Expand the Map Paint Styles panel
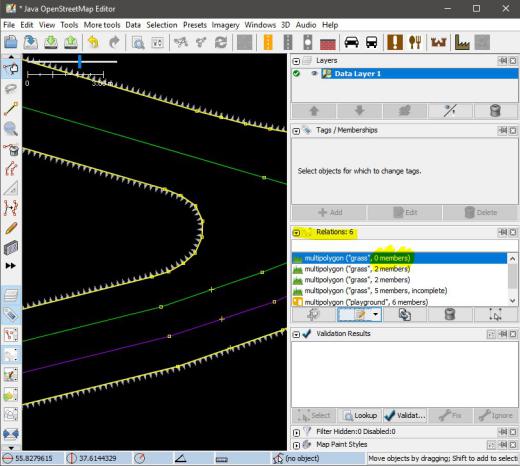 (x=296, y=445)
